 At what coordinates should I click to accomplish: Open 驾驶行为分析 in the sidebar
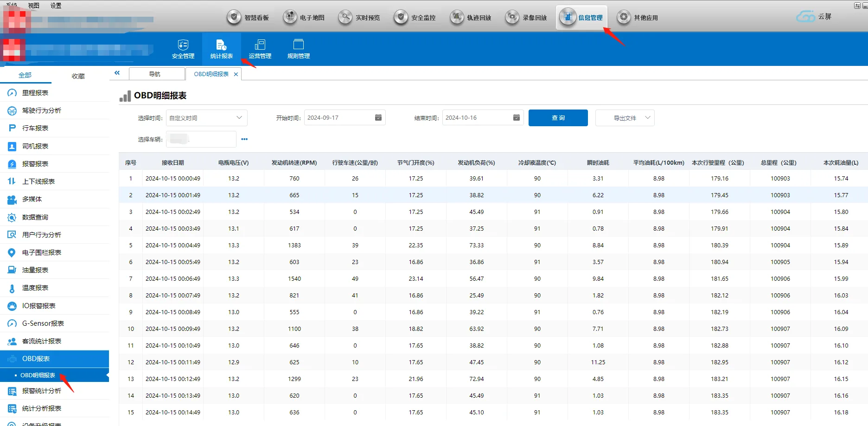(x=55, y=110)
